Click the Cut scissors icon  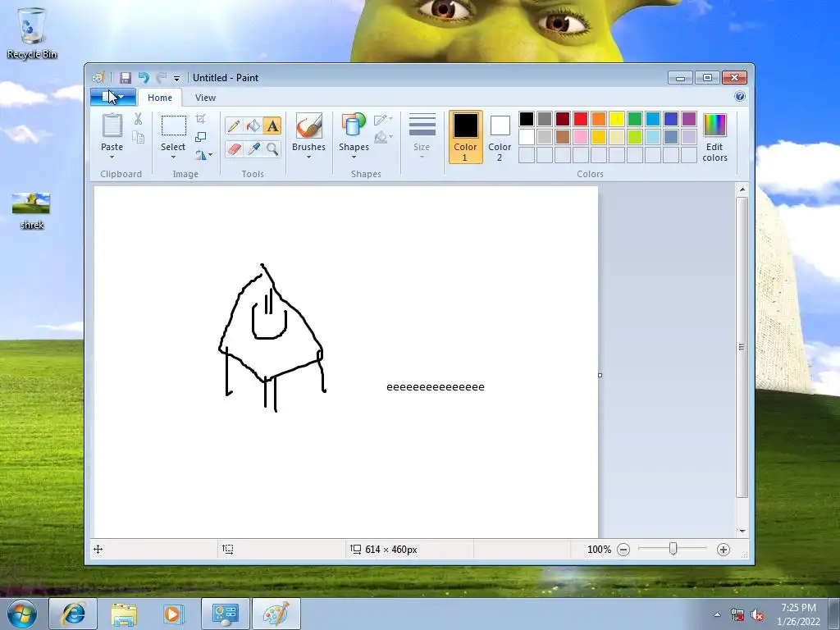(x=138, y=119)
